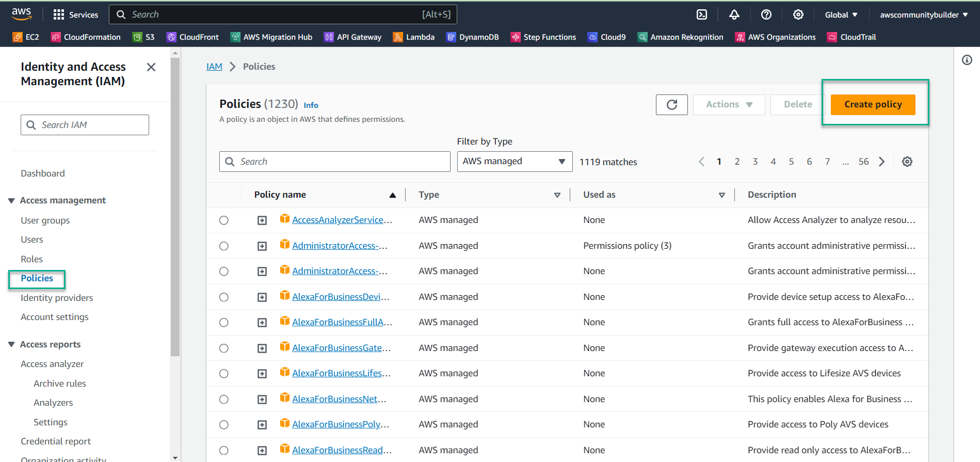Expand the AccessAnalyzerService policy row details
Viewport: 980px width, 462px height.
click(262, 221)
